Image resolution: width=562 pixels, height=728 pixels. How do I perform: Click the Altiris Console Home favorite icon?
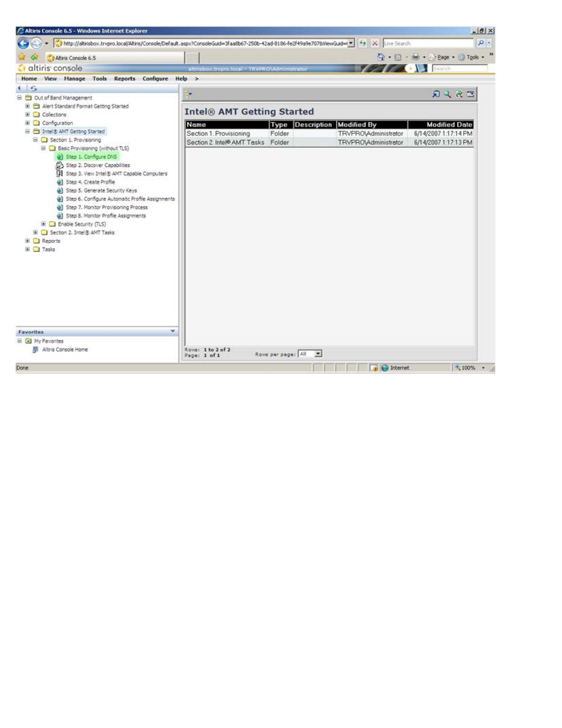tap(35, 350)
